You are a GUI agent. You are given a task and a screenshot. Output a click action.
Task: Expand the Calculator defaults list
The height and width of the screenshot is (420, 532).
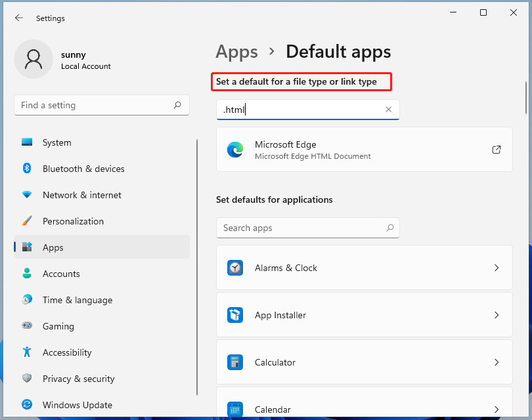click(x=497, y=362)
